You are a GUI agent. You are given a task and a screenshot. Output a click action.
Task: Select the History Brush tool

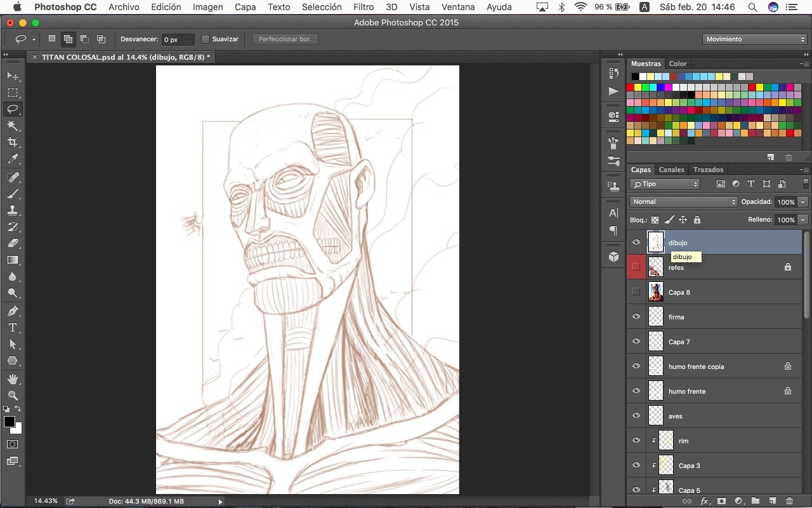coord(13,227)
